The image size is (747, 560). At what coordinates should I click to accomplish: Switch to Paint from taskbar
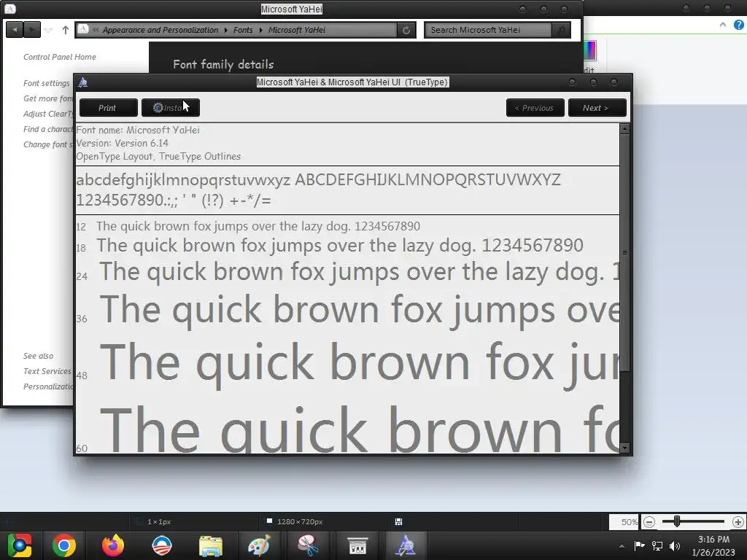coord(259,545)
